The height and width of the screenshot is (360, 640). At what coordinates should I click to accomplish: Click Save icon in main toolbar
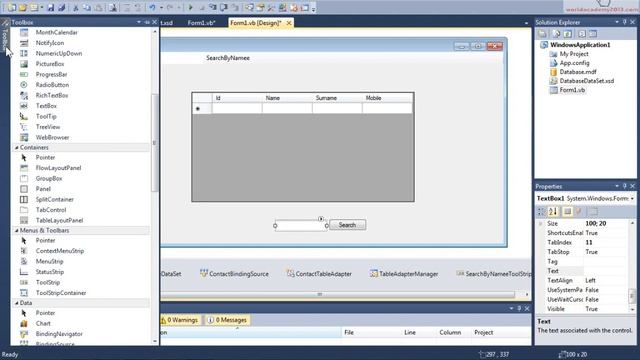[x=51, y=7]
